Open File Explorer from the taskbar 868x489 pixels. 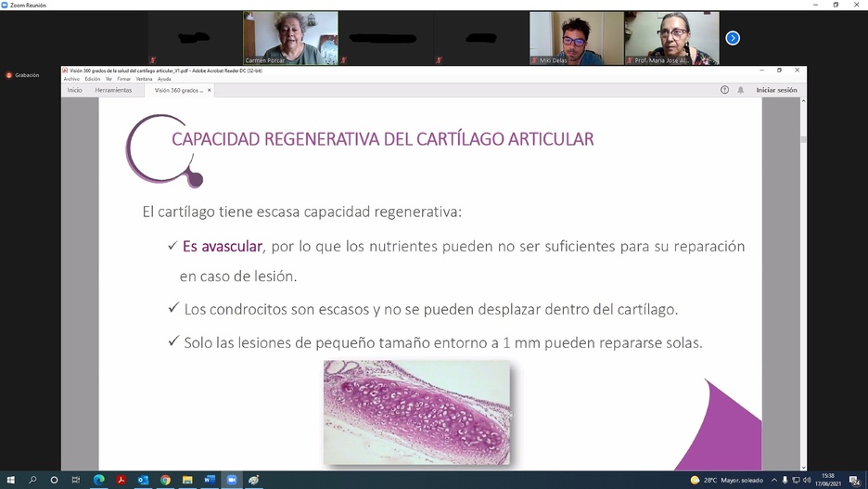187,480
